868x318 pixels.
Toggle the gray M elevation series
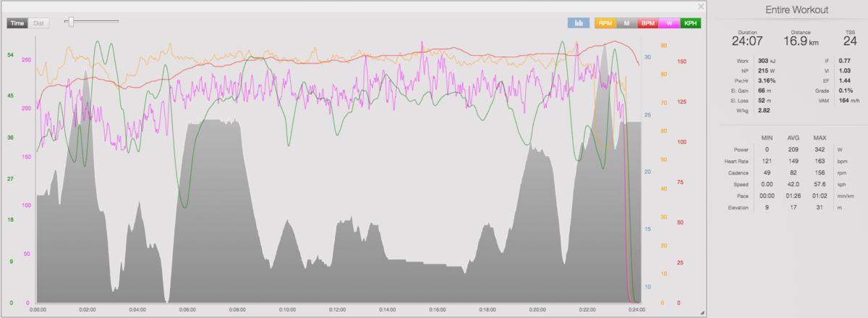click(x=626, y=23)
